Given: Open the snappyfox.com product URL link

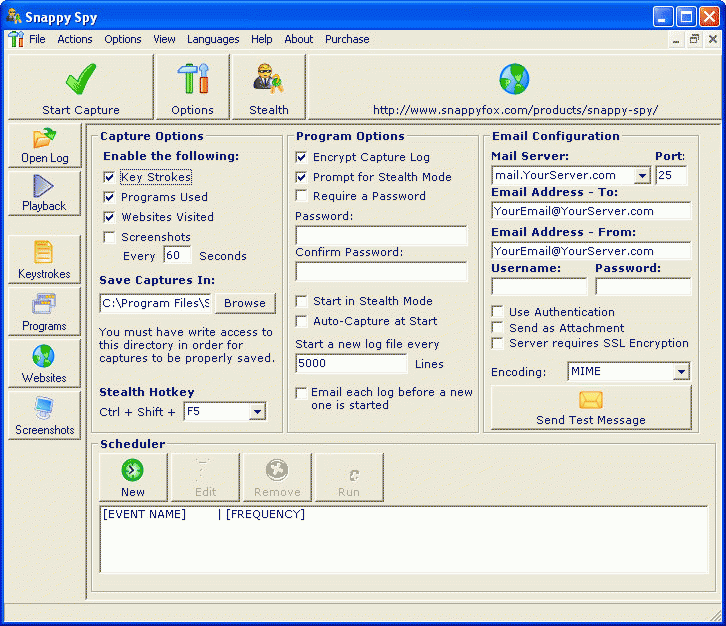Looking at the screenshot, I should [515, 110].
